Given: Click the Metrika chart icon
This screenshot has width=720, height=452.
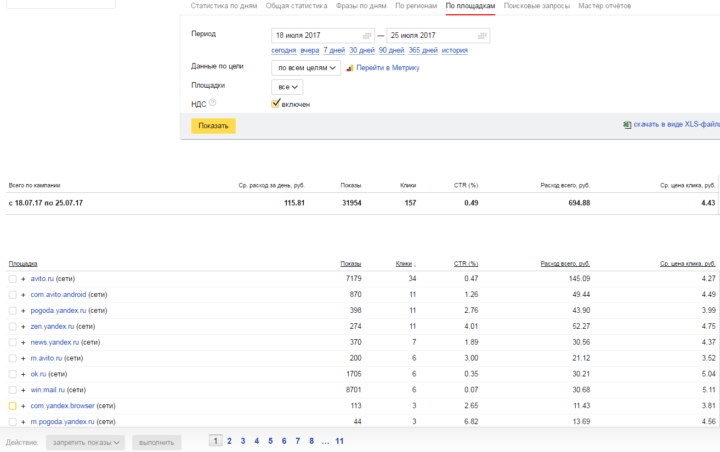Looking at the screenshot, I should click(x=350, y=68).
